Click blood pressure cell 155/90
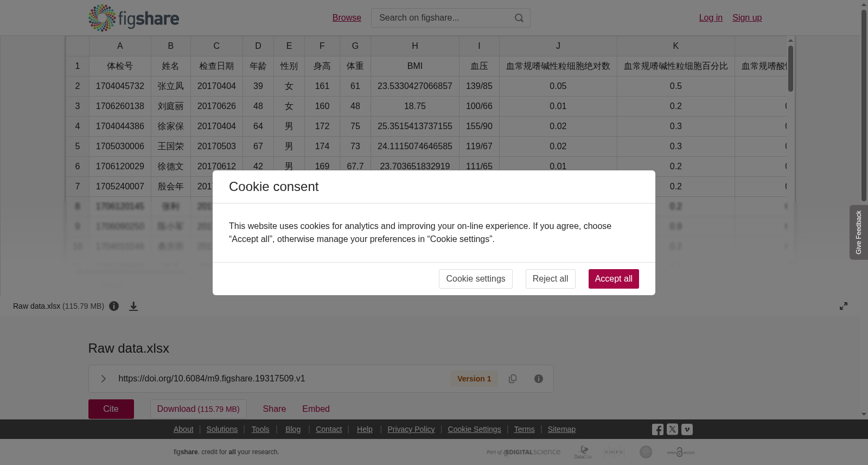868x465 pixels. [x=479, y=126]
